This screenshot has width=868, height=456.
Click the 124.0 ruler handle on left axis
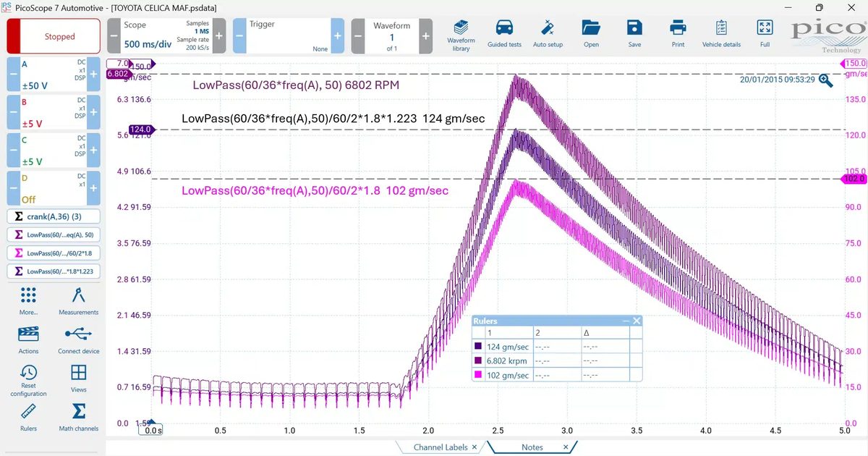point(140,130)
